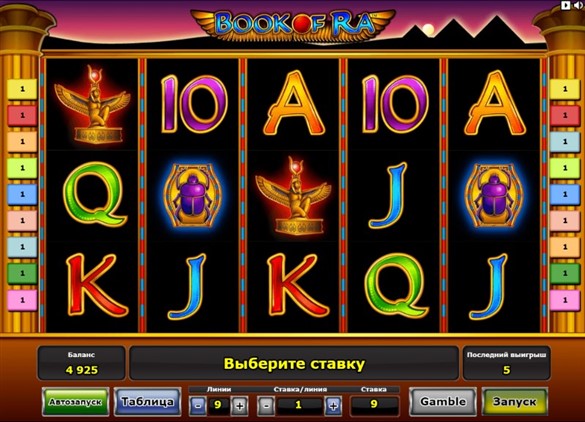Click the scarab symbol on the fifth reel
585x422 pixels.
[x=494, y=196]
